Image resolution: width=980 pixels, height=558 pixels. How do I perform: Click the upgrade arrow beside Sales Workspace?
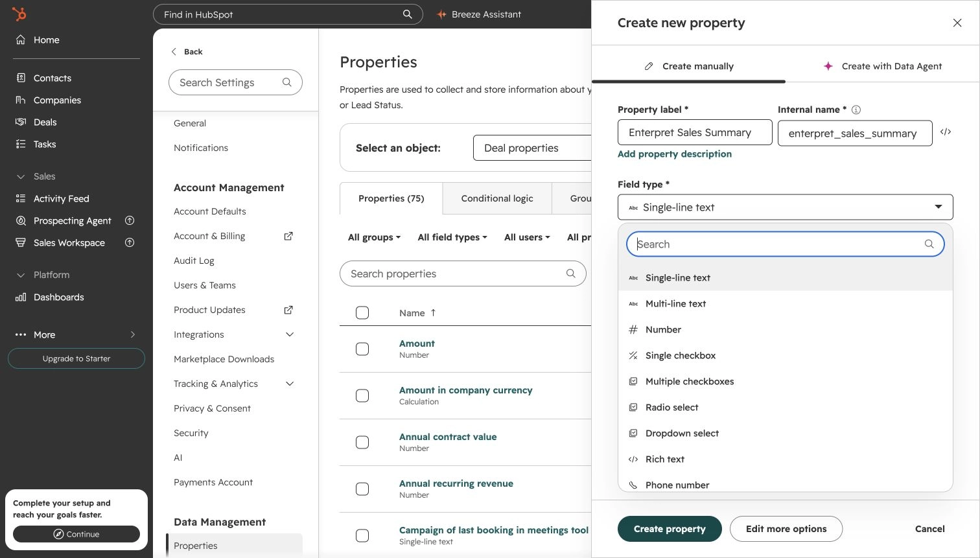[130, 242]
